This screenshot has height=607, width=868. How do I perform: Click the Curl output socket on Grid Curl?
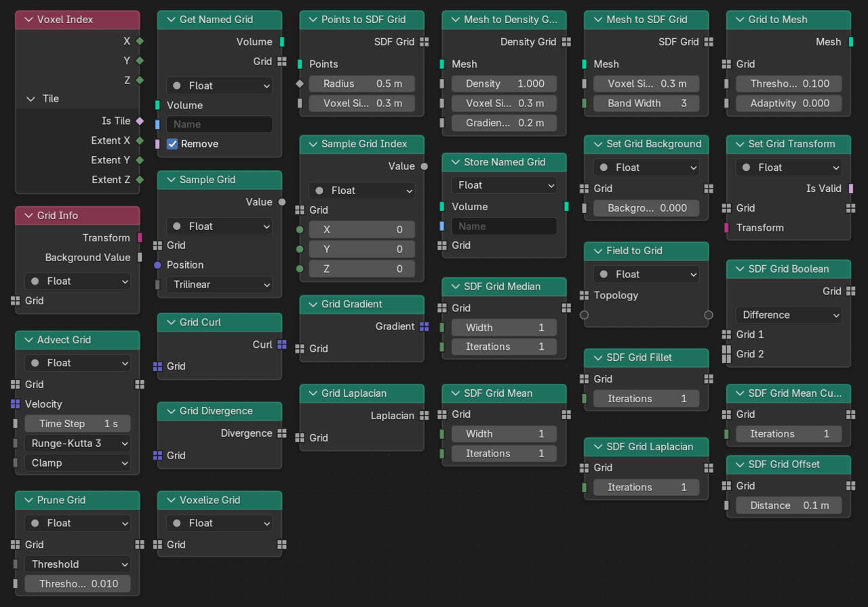(282, 345)
